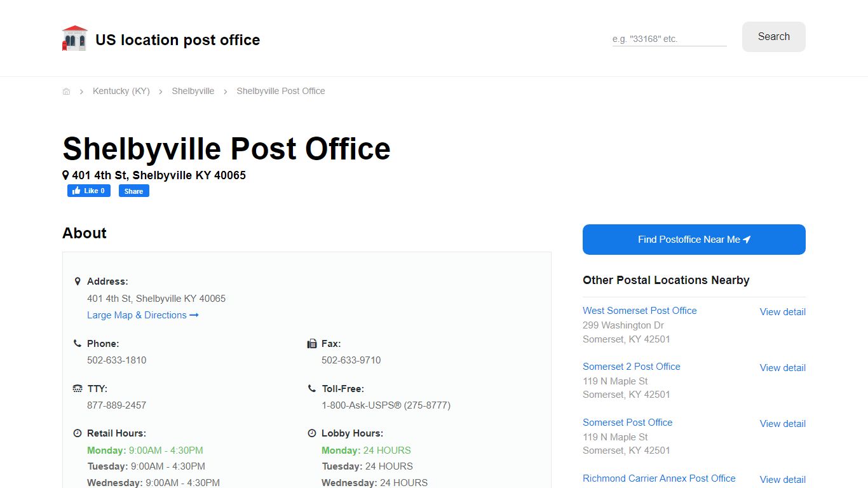The height and width of the screenshot is (488, 868).
Task: Click the Shelbyville Post Office main heading
Action: click(226, 149)
